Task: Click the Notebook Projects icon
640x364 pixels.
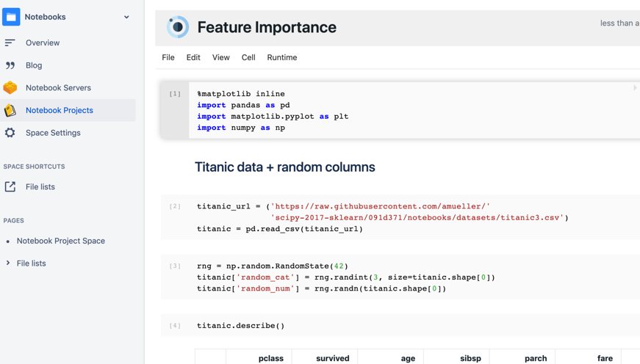Action: click(x=10, y=110)
